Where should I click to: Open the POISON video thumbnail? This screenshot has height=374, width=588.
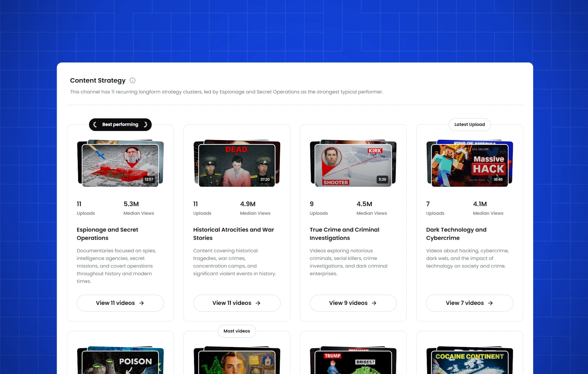click(x=120, y=362)
